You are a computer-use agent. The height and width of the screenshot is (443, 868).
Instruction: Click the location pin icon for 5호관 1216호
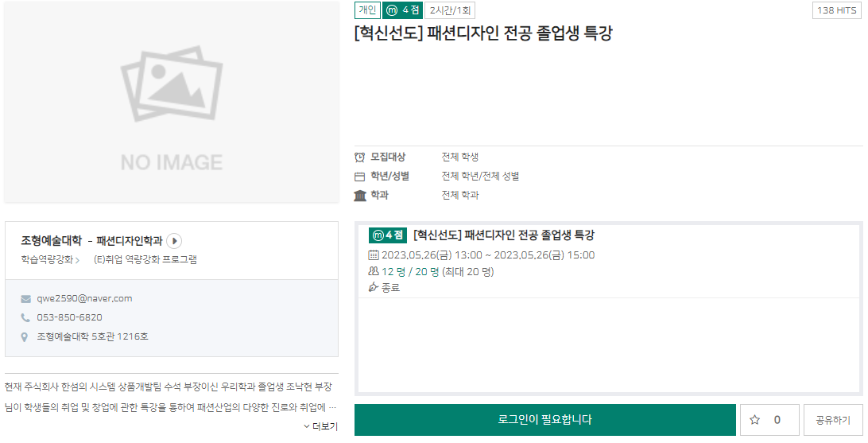pyautogui.click(x=26, y=336)
